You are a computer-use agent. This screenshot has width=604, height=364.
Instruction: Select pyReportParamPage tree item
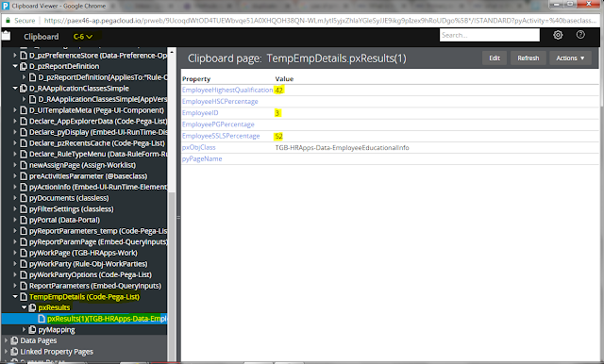pyautogui.click(x=98, y=241)
